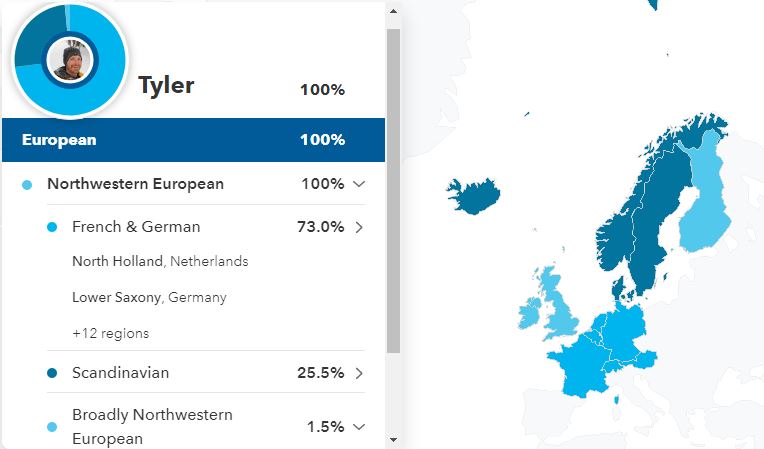
Task: Click the Northwestern European color dot
Action: coord(27,185)
